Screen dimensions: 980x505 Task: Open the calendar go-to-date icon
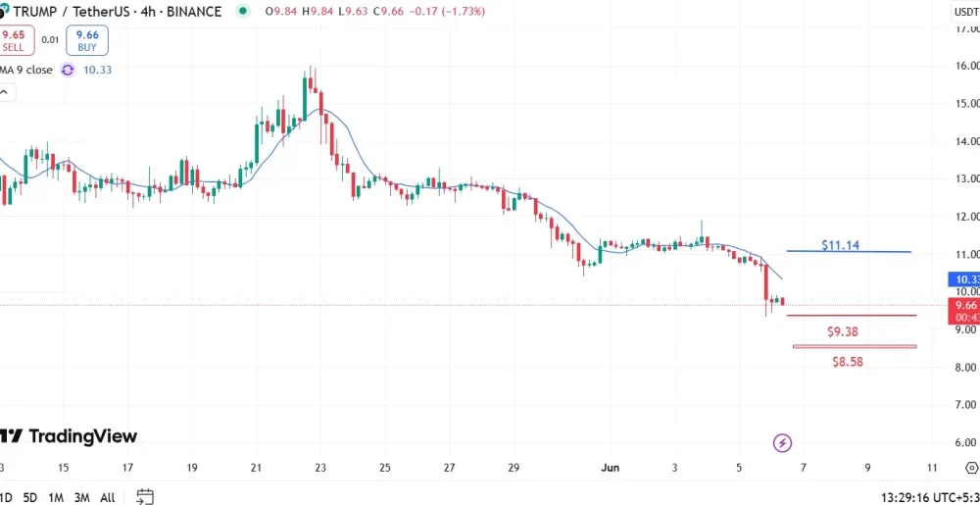click(145, 497)
